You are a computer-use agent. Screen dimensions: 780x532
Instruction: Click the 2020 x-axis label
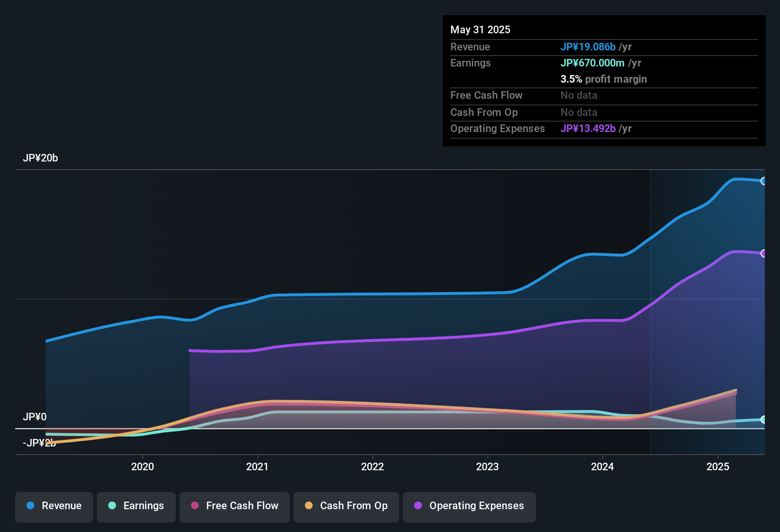(x=143, y=466)
